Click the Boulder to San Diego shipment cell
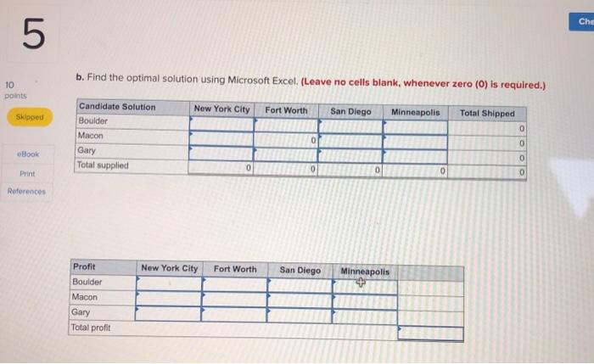This screenshot has width=594, height=364. tap(350, 126)
